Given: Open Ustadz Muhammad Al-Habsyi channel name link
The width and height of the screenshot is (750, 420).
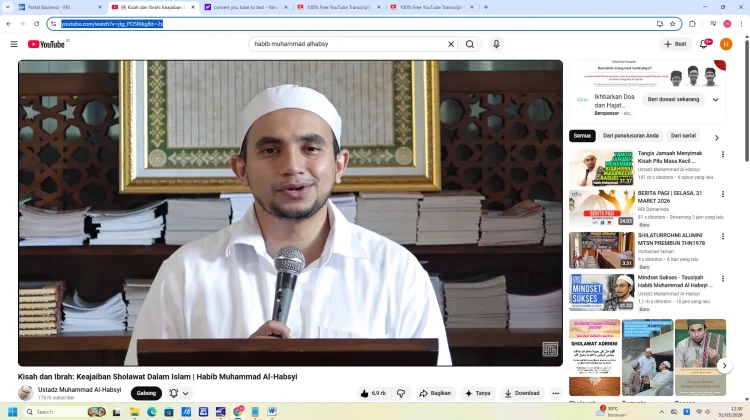Looking at the screenshot, I should click(x=79, y=390).
